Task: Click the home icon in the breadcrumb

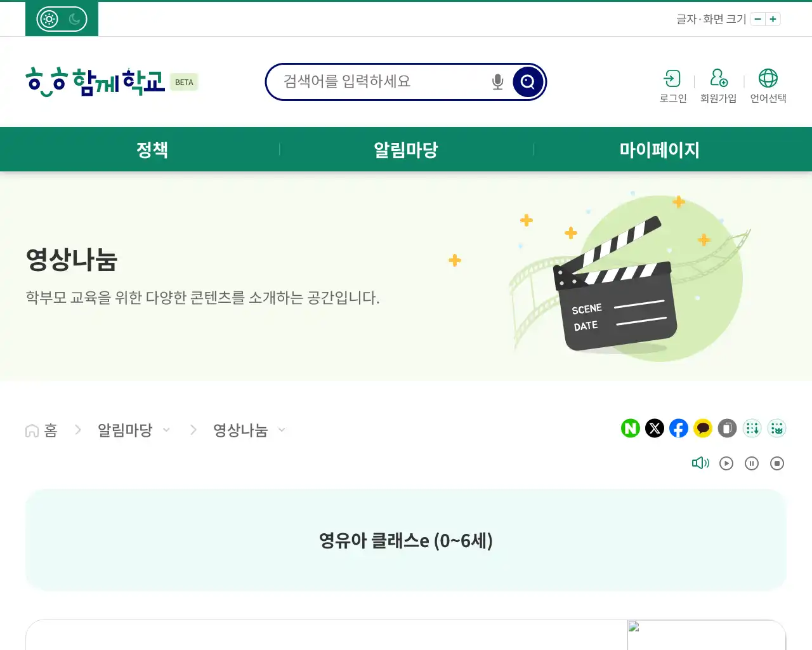Action: pyautogui.click(x=31, y=430)
